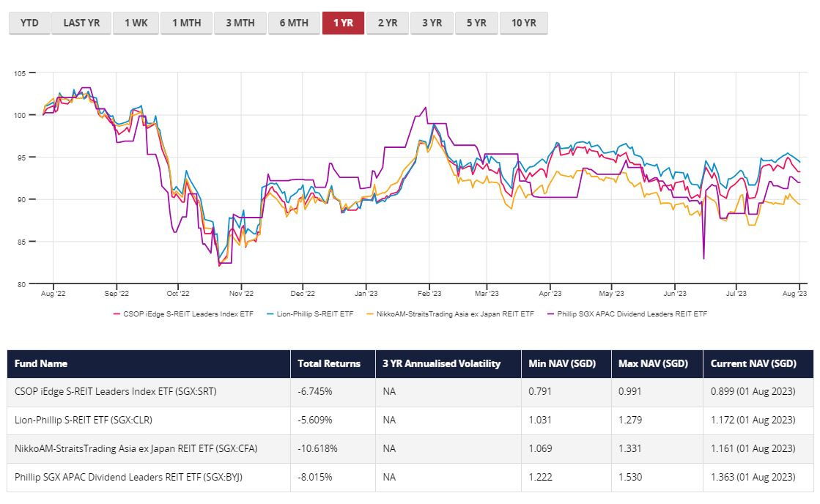
Task: Select Phillip SGX APAC Dividend Leaders REIT ETF (SGX:BYJ)
Action: 128,477
